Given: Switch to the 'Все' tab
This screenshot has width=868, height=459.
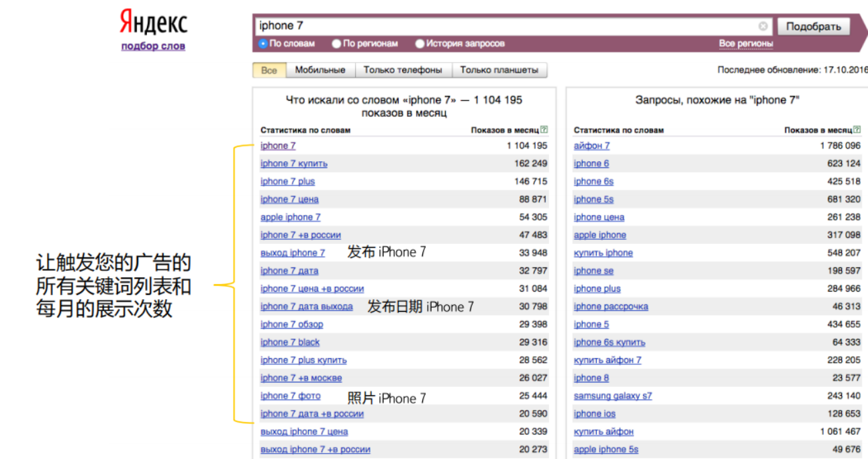Looking at the screenshot, I should coord(269,70).
